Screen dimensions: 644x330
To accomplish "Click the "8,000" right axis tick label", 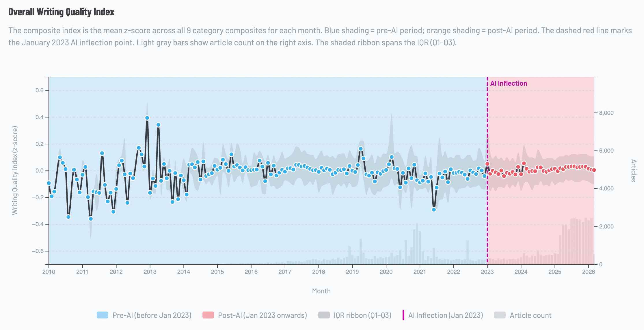I will click(606, 113).
